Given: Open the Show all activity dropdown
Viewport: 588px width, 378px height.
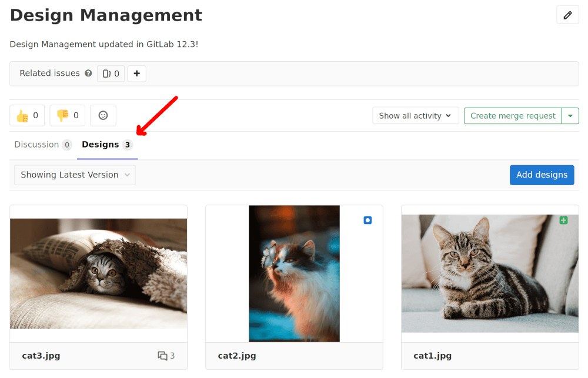Looking at the screenshot, I should [415, 115].
